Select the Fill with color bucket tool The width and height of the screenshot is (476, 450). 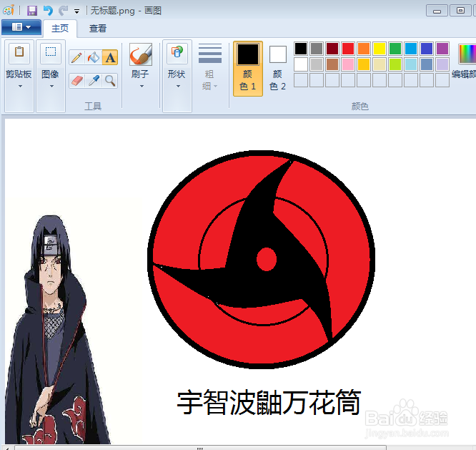(94, 57)
